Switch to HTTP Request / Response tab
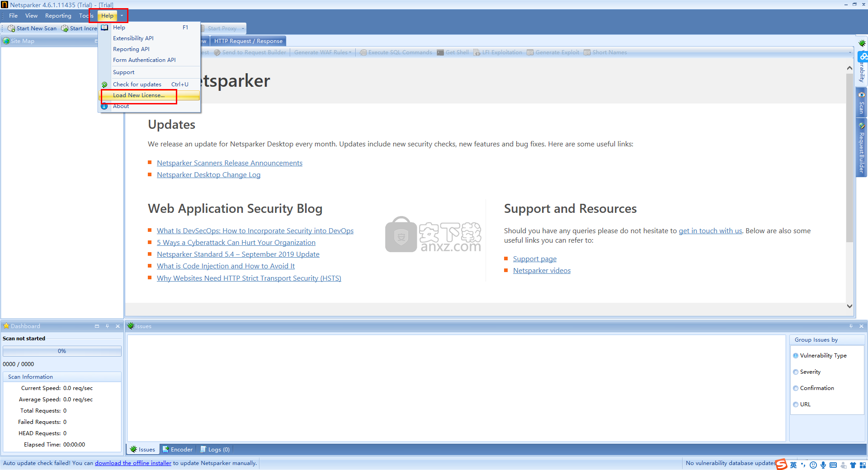 pos(248,41)
